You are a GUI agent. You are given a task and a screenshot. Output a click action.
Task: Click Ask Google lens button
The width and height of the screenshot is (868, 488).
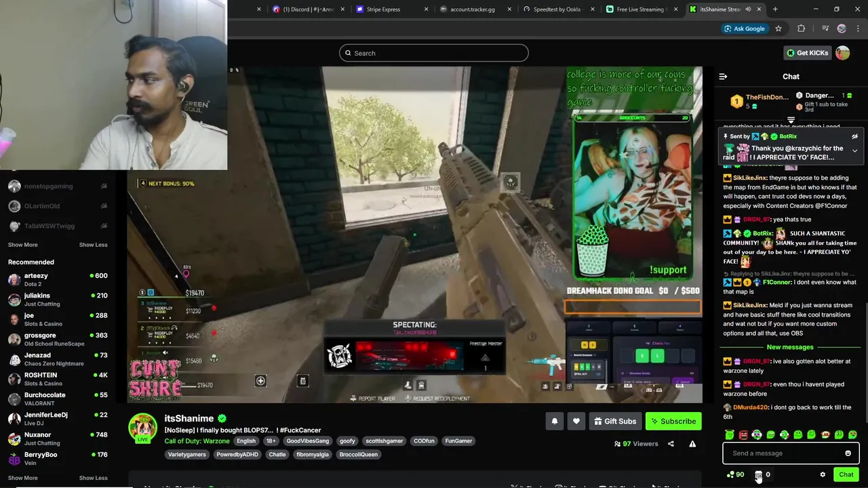[x=744, y=28]
